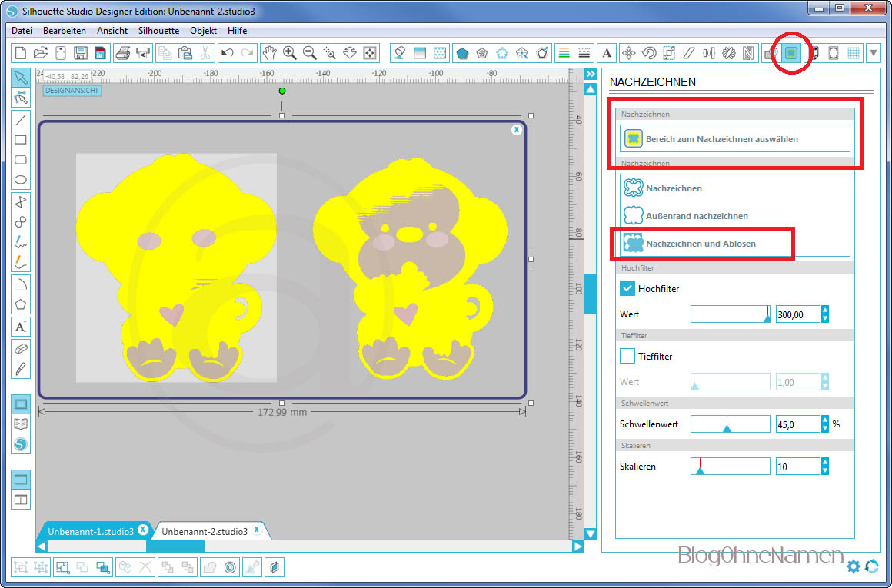Click the Print icon in toolbar
Image resolution: width=892 pixels, height=588 pixels.
tap(122, 53)
